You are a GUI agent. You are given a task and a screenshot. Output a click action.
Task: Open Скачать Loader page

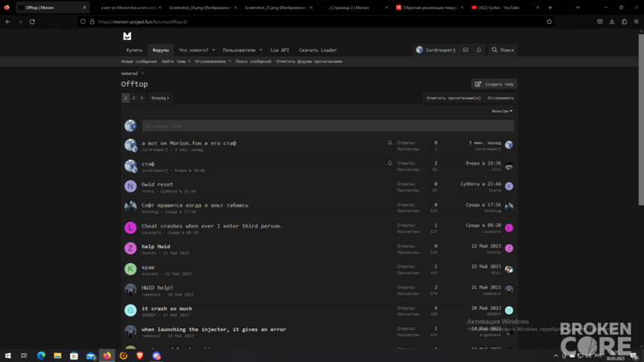(x=318, y=50)
